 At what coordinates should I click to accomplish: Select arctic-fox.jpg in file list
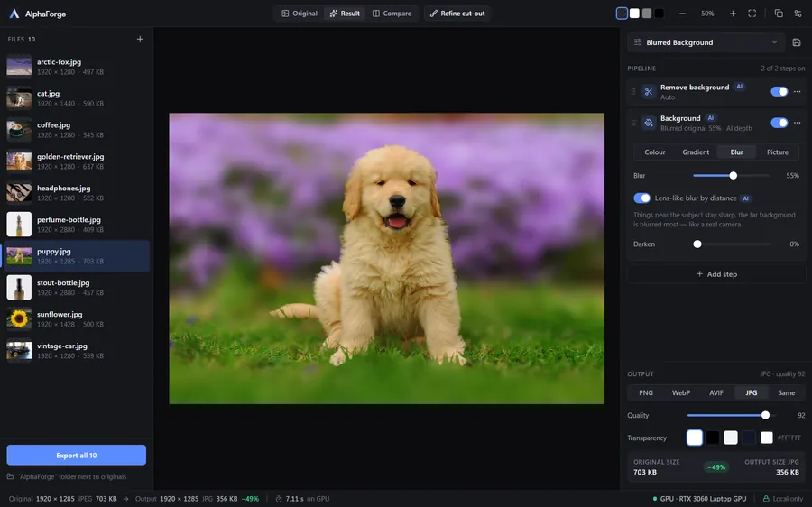coord(77,66)
